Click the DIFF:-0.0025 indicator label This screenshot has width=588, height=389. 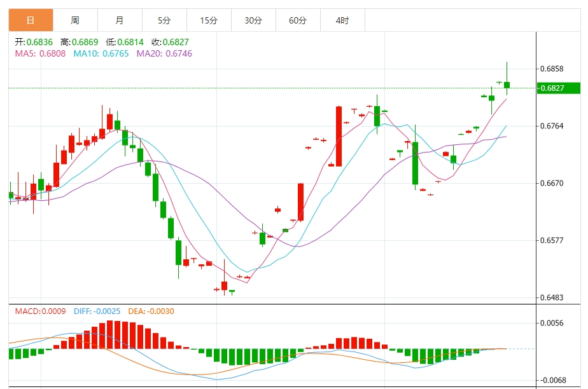97,311
